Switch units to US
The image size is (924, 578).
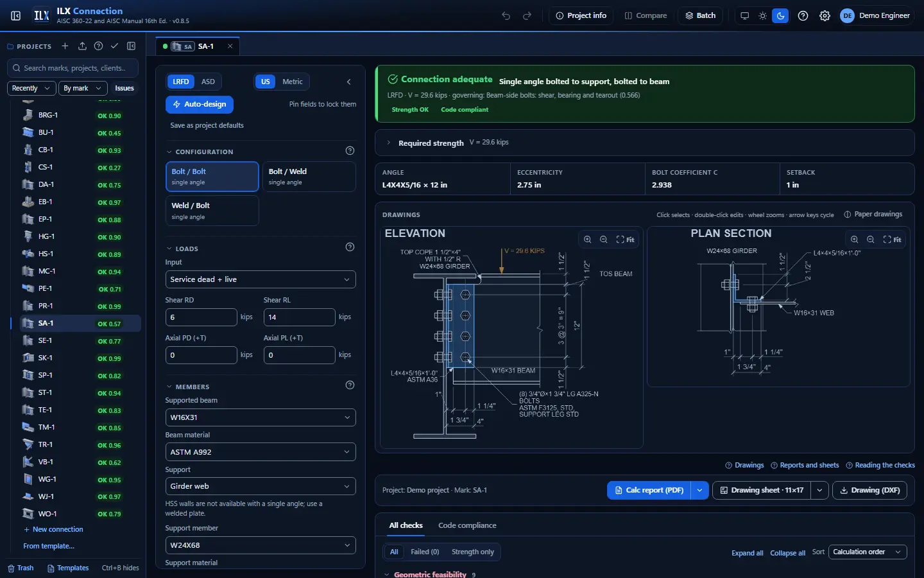pyautogui.click(x=266, y=82)
